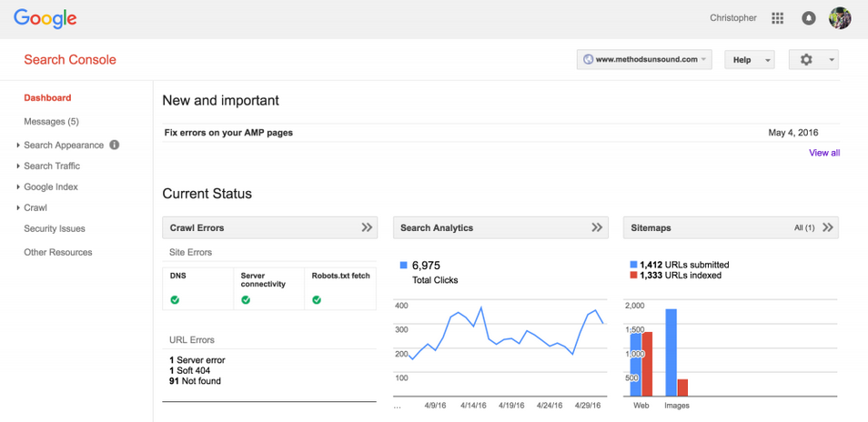Click the Search Console title link

pos(70,60)
